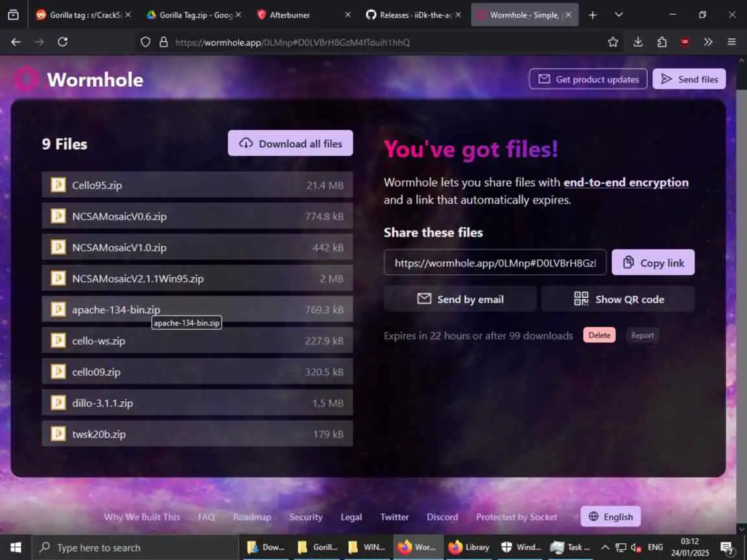Open Security footer link
The width and height of the screenshot is (747, 560).
coord(306,517)
